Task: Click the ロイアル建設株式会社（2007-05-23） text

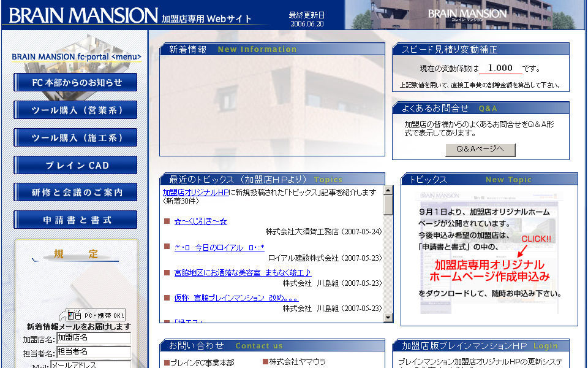Action: point(325,258)
